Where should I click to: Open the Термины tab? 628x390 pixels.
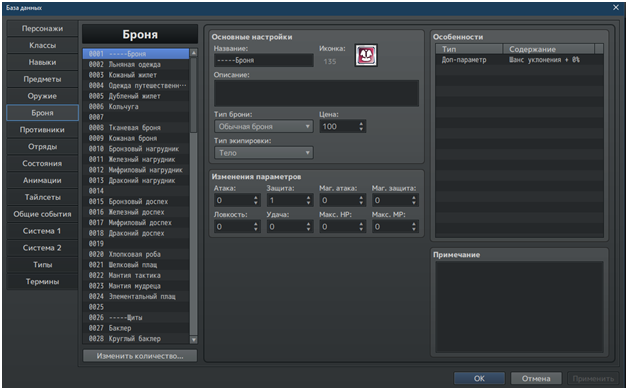(x=42, y=281)
